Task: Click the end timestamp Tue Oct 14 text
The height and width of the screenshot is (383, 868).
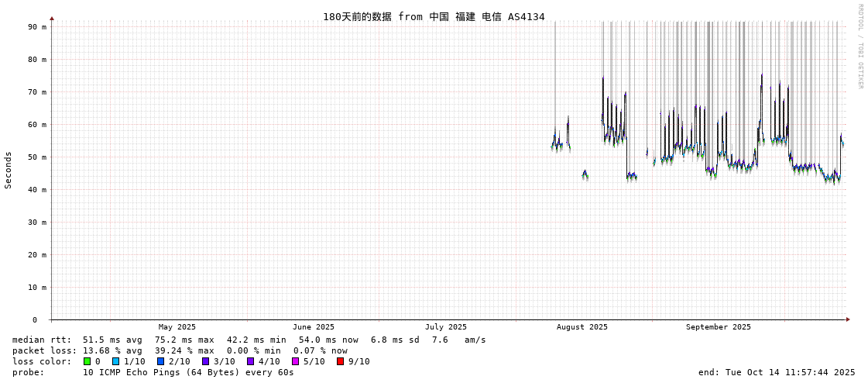Action: 777,372
